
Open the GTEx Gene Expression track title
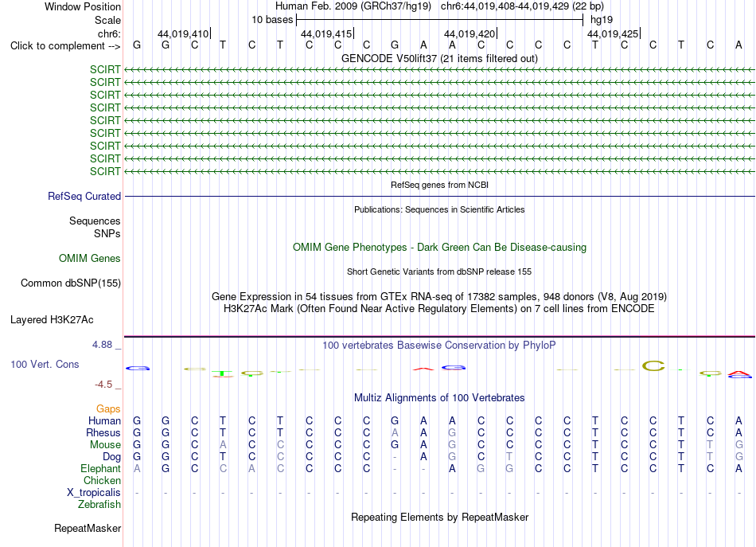[439, 297]
